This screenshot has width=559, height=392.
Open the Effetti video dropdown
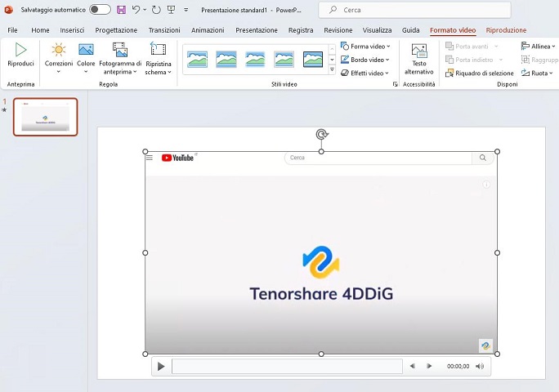coord(365,73)
